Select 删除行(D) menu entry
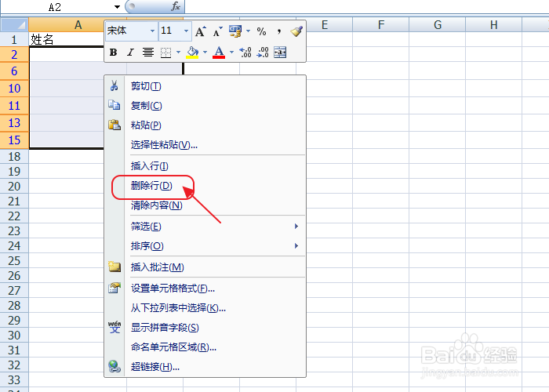Screen dimensions: 549x392 point(205,186)
